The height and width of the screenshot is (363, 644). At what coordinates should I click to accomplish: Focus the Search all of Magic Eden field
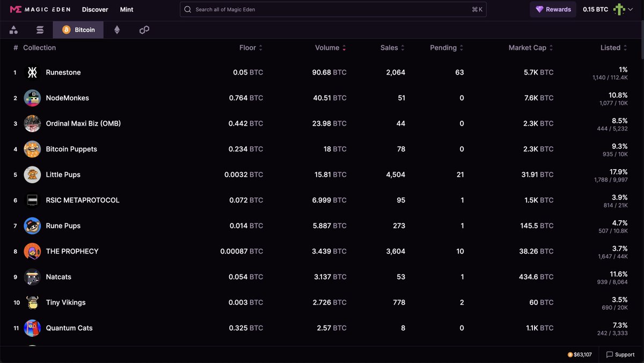(x=333, y=9)
